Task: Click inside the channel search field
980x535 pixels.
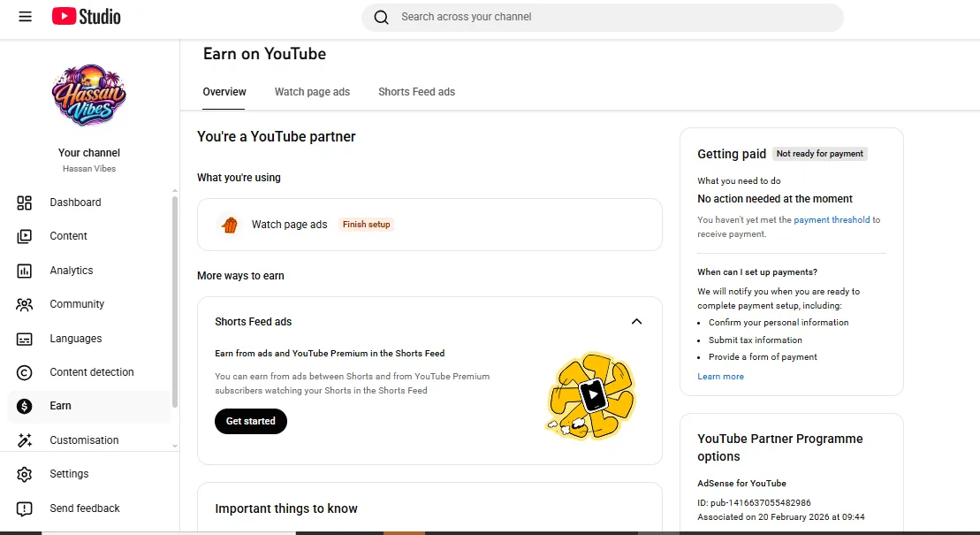Action: 602,18
